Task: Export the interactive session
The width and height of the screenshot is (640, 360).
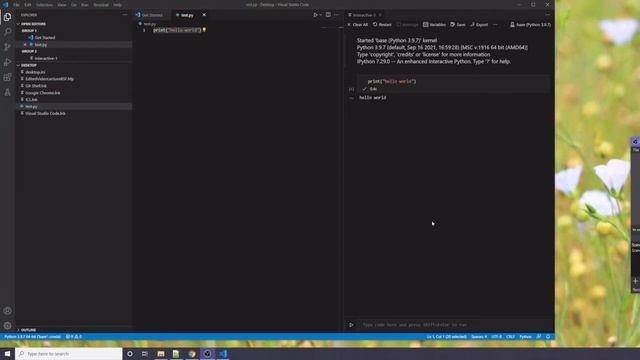Action: tap(479, 24)
